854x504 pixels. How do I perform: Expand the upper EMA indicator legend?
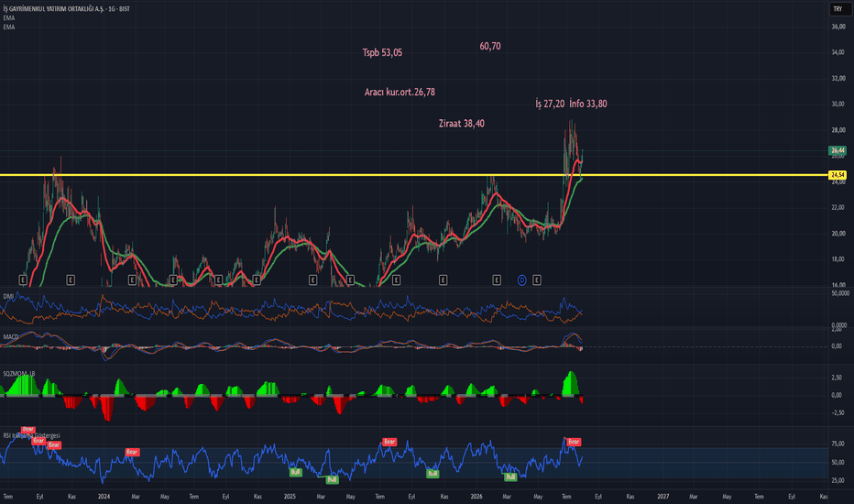9,18
